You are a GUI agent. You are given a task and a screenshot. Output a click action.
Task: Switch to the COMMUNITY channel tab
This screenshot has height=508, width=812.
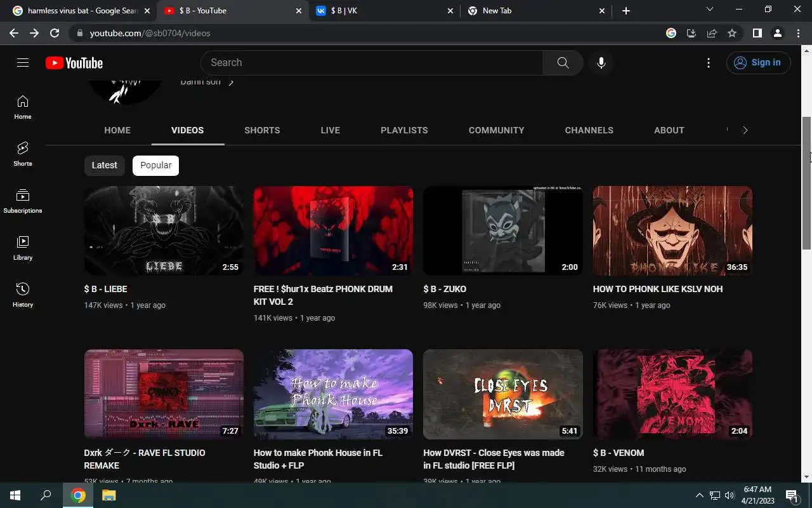click(x=496, y=130)
